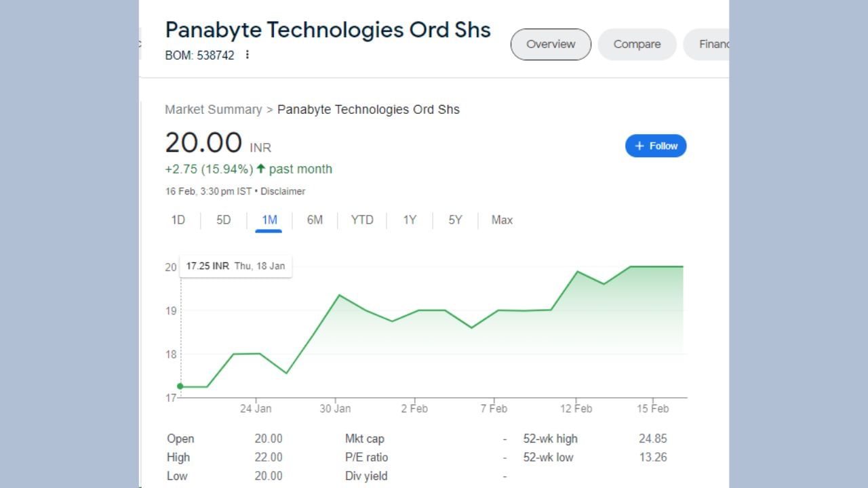
Task: View the 1Y chart
Action: tap(409, 220)
